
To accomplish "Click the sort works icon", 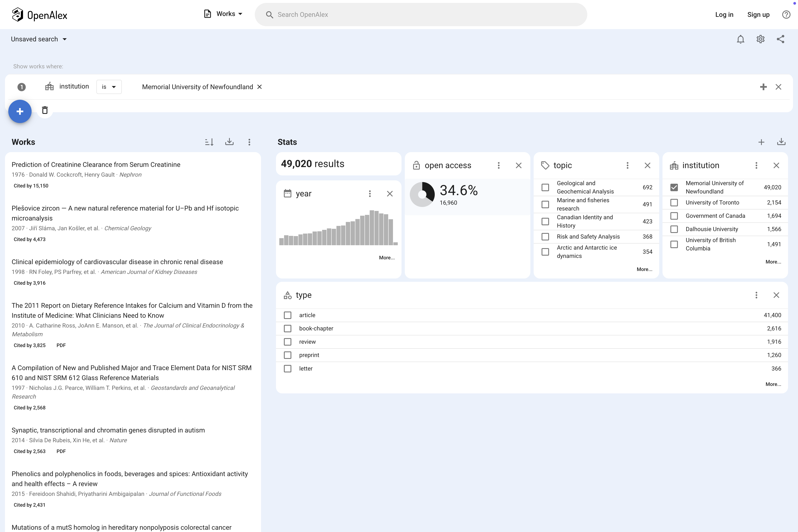I will click(209, 142).
